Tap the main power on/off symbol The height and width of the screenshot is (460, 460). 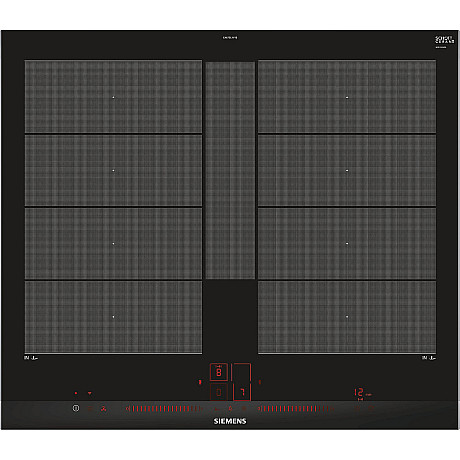click(x=76, y=408)
